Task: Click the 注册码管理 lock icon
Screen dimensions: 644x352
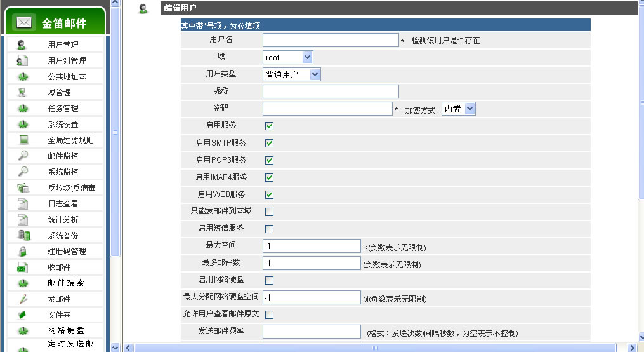Action: [x=23, y=251]
